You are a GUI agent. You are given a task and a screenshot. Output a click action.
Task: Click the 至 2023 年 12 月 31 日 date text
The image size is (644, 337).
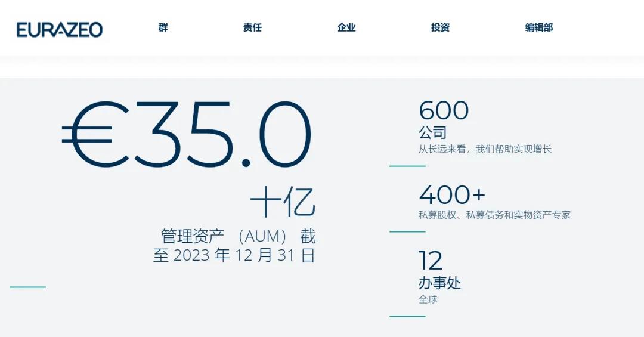pyautogui.click(x=234, y=255)
